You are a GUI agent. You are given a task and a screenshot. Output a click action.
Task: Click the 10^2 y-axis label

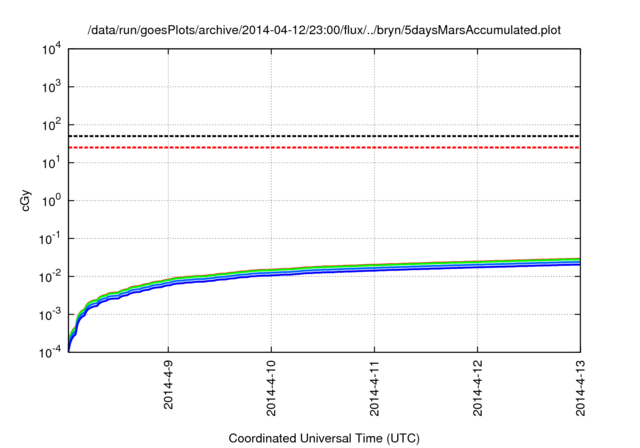52,125
